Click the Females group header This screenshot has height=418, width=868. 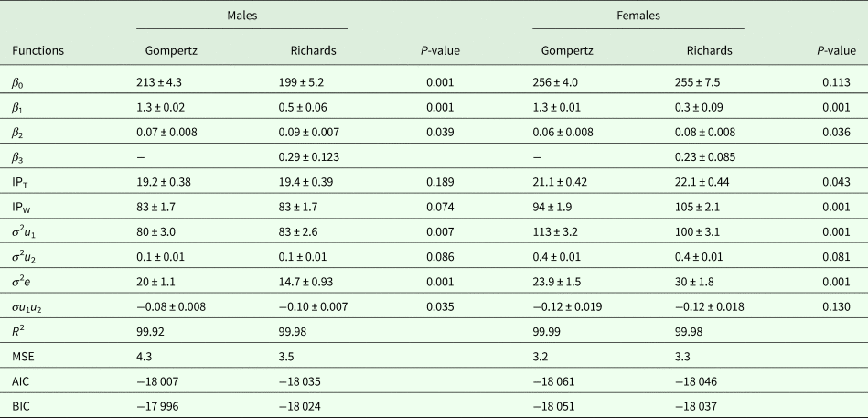click(638, 15)
